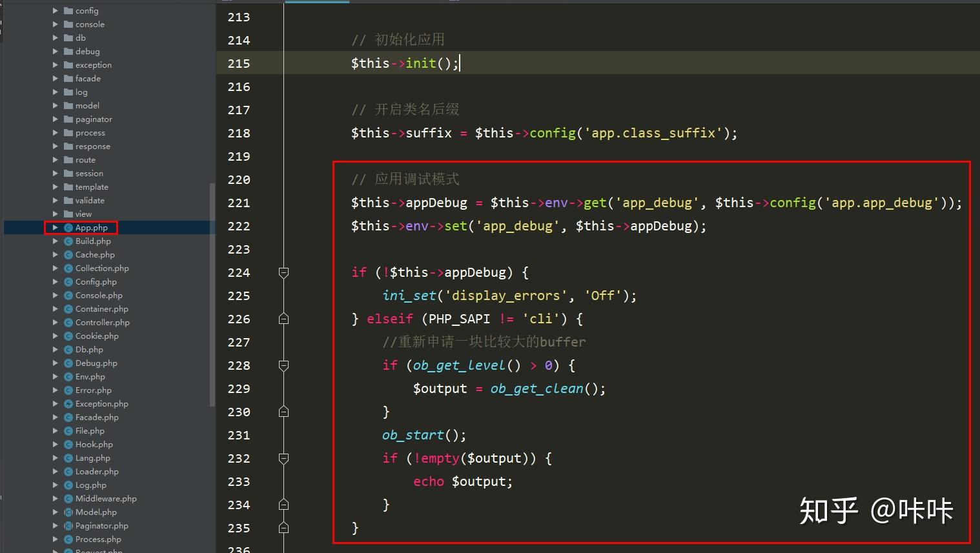Click the class icon beside Controller.php
The width and height of the screenshot is (980, 553).
click(x=68, y=322)
